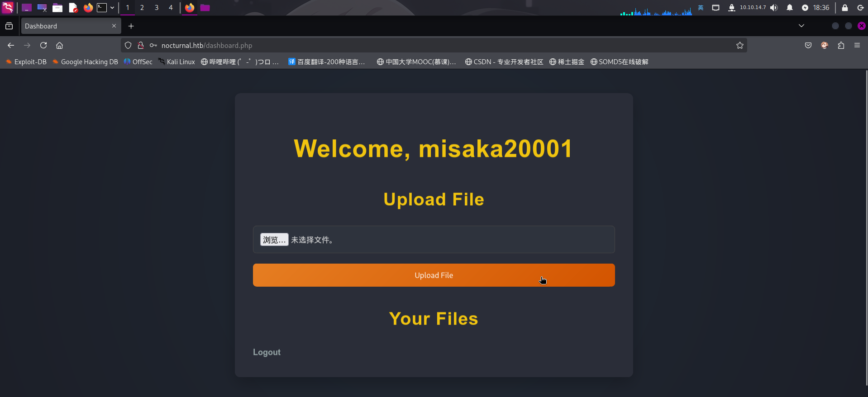Switch to workspace 2
The height and width of the screenshot is (397, 868).
[x=142, y=8]
